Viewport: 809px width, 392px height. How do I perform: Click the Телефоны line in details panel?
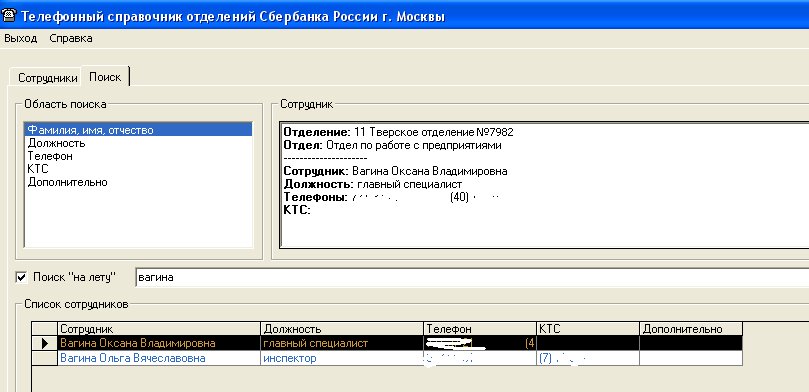pos(392,197)
